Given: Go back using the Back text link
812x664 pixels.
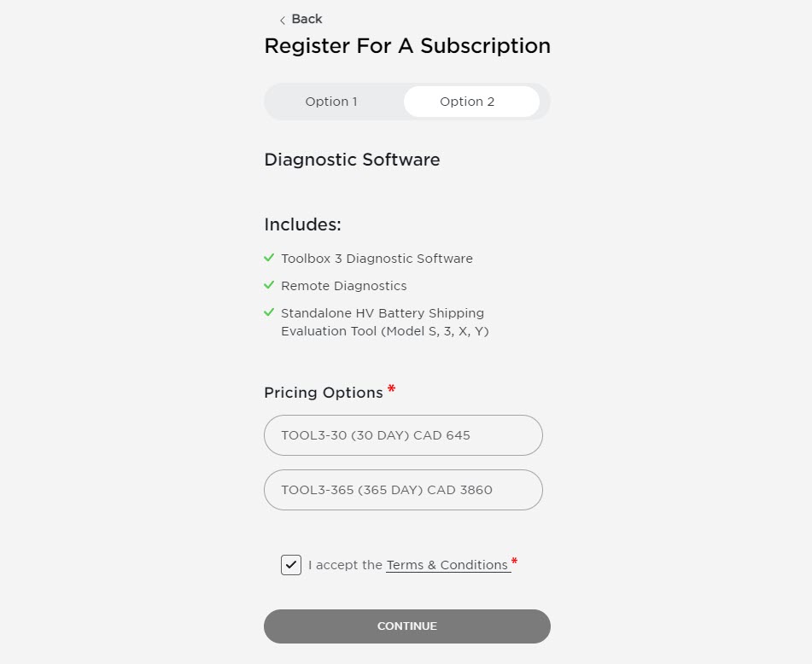Looking at the screenshot, I should click(x=307, y=19).
